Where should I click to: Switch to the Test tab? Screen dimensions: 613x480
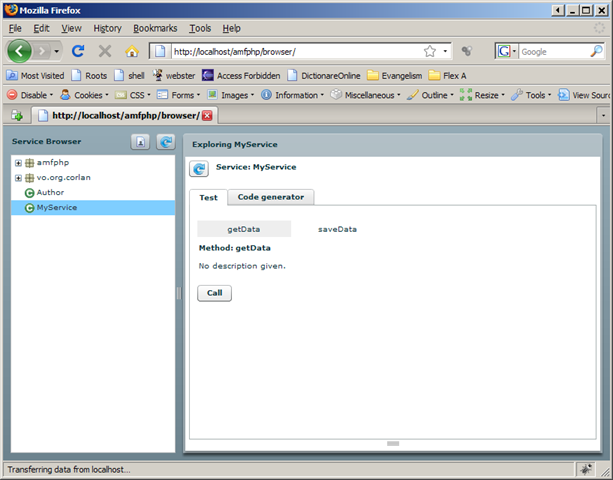[x=208, y=197]
